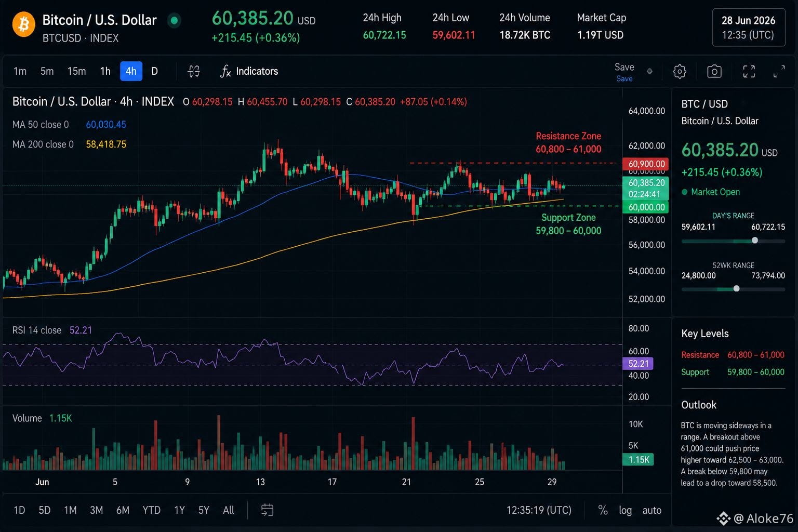
Task: Click the Market Cap value 1.19T USD
Action: [x=600, y=35]
